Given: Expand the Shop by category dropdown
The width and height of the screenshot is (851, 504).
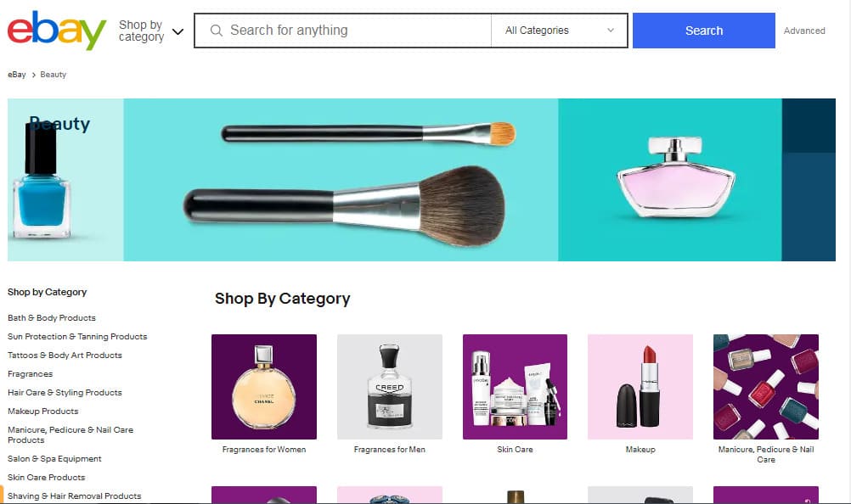Looking at the screenshot, I should (151, 31).
